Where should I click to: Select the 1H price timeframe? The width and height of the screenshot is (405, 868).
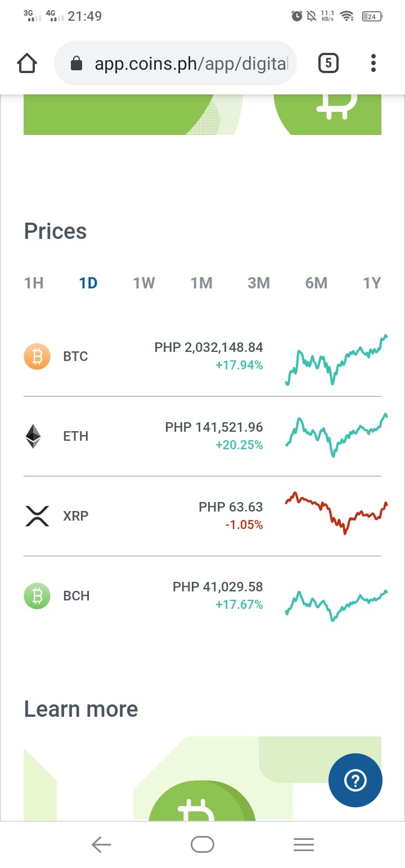(34, 283)
